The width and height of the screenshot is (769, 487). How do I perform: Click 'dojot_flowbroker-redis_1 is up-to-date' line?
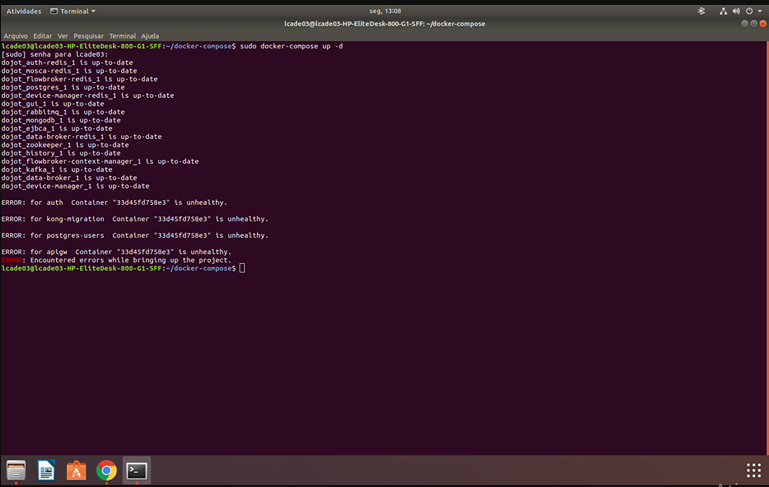pyautogui.click(x=79, y=79)
